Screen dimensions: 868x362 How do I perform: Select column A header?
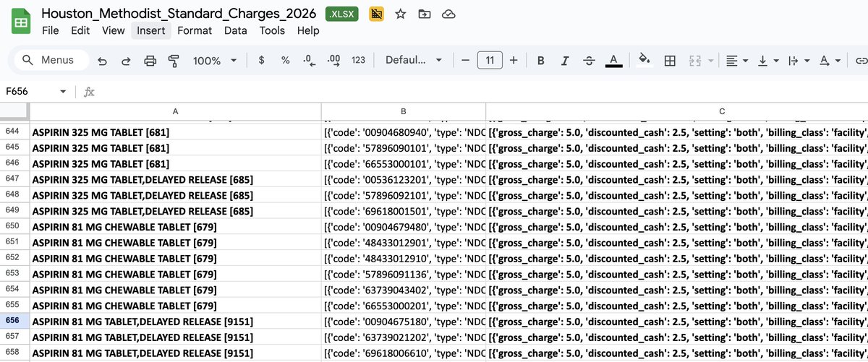pyautogui.click(x=175, y=111)
